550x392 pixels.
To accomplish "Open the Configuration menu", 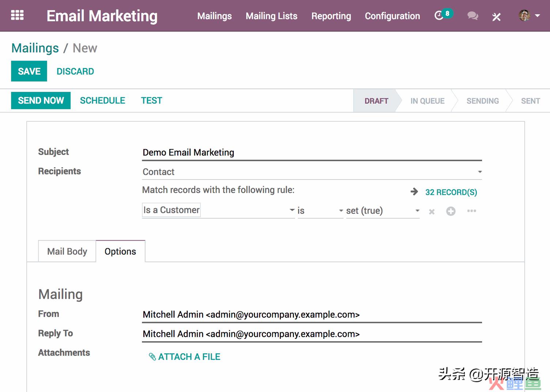I will coord(392,16).
